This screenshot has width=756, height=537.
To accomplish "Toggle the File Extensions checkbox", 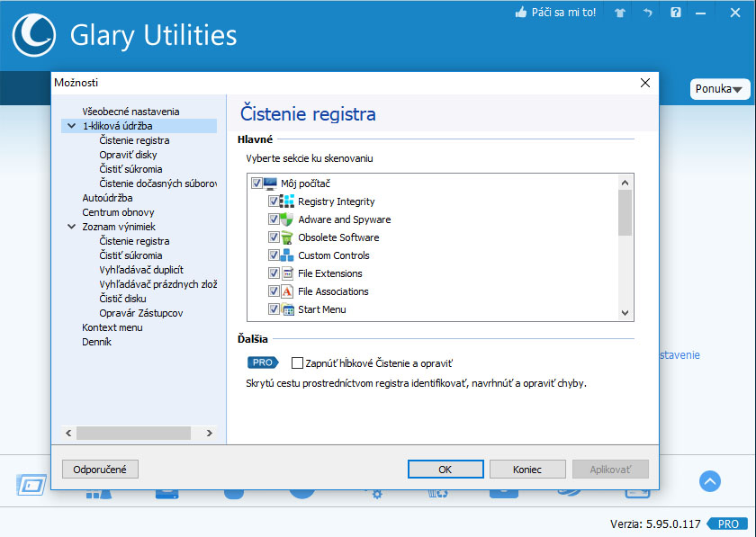I will click(x=274, y=273).
